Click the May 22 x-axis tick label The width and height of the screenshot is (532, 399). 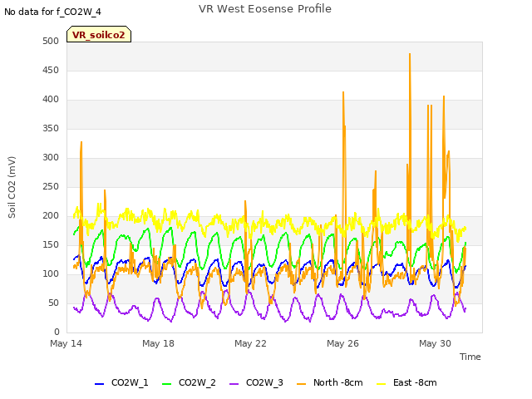[250, 343]
